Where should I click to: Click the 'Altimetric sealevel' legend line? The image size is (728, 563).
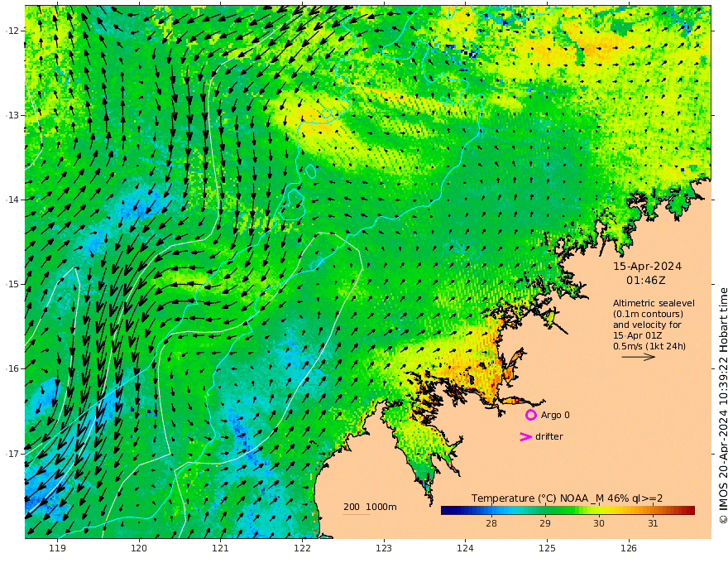[x=654, y=303]
